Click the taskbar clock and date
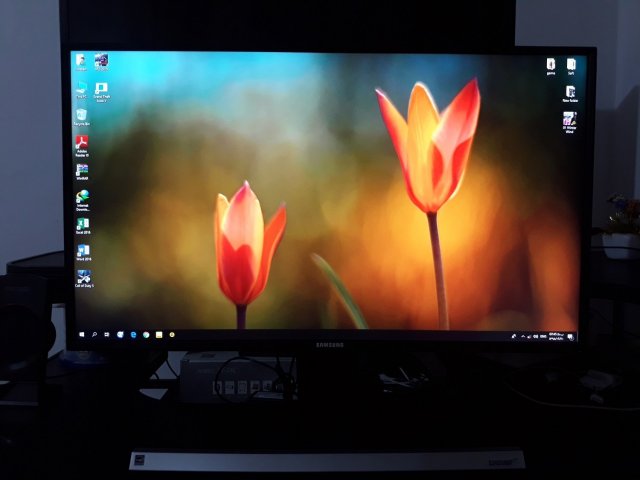 tap(556, 336)
